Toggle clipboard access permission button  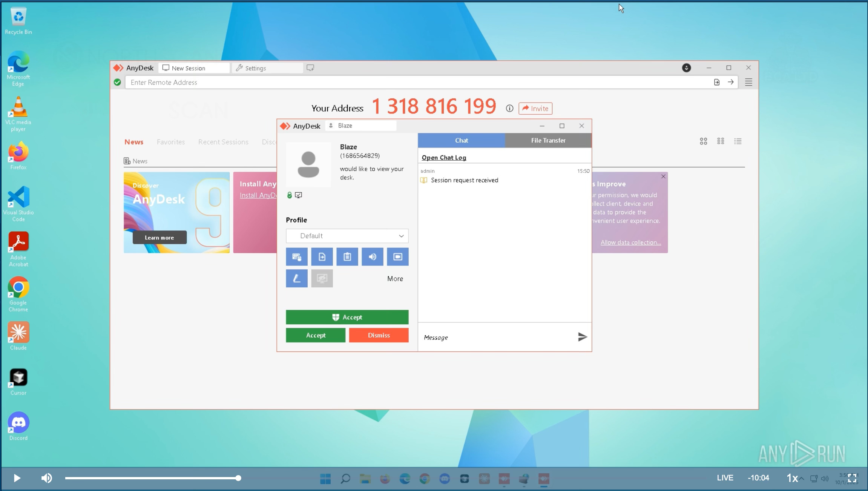(347, 257)
